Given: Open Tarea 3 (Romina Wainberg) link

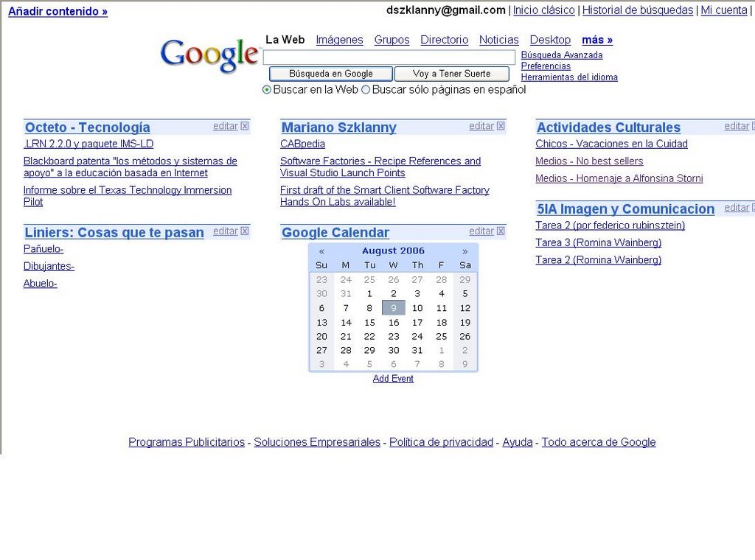Looking at the screenshot, I should (599, 243).
